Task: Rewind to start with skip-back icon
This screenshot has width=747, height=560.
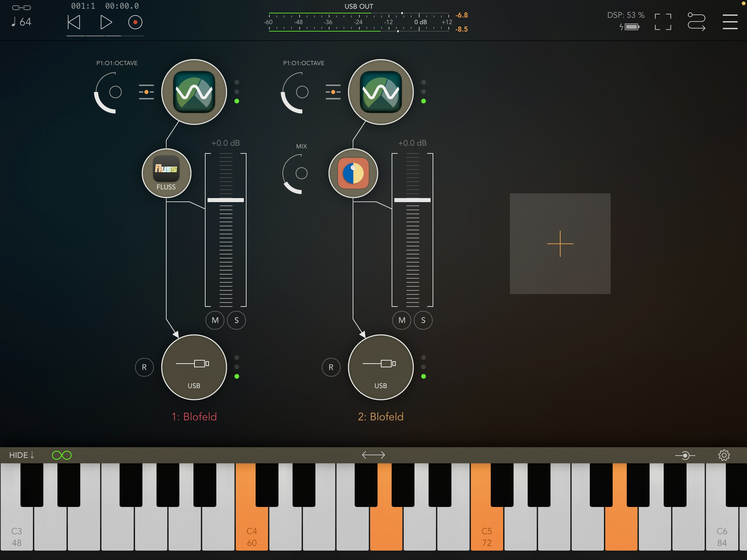Action: click(x=74, y=22)
